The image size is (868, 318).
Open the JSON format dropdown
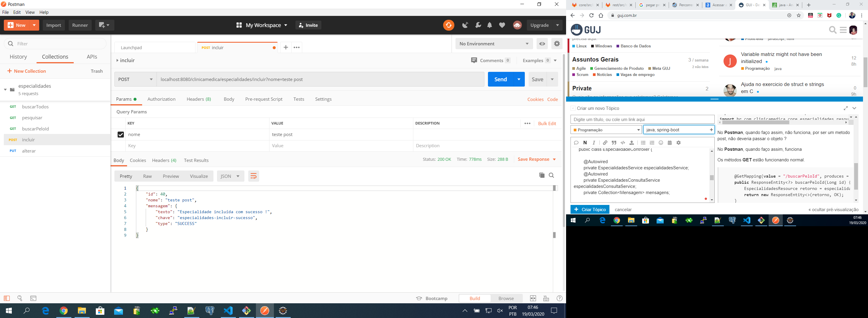tap(231, 176)
